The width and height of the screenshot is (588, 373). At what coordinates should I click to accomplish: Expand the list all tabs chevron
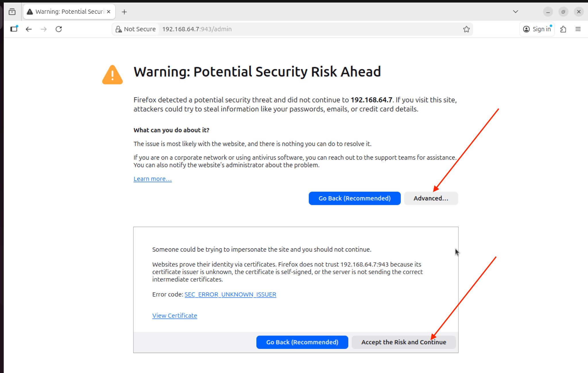(515, 12)
